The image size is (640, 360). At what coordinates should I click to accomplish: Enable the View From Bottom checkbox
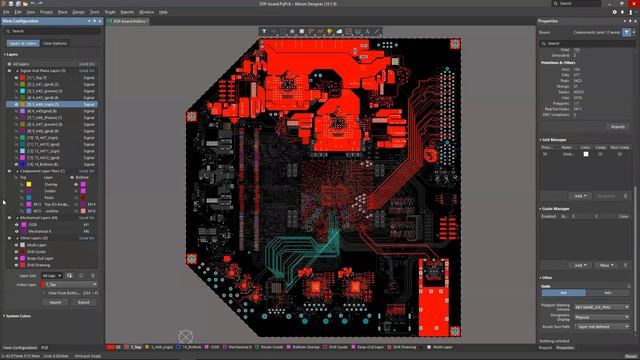(44, 293)
